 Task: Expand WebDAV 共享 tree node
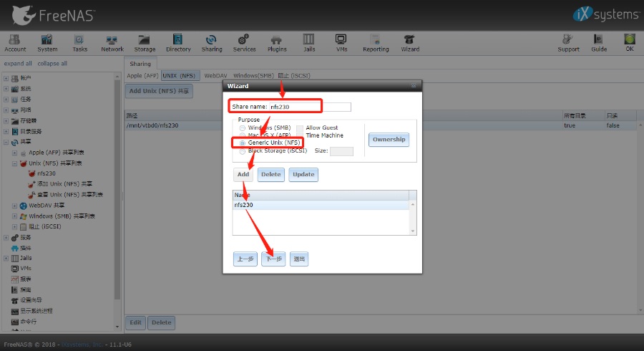click(x=14, y=206)
